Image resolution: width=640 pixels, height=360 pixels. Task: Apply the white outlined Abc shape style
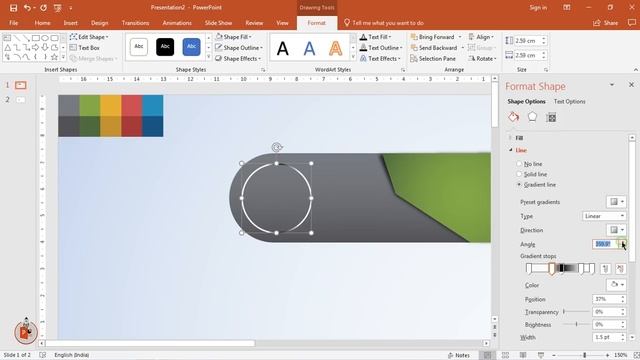coord(139,47)
